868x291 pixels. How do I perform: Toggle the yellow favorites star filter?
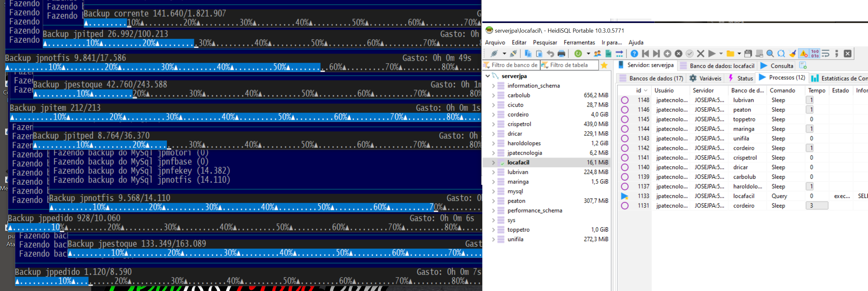coord(605,65)
